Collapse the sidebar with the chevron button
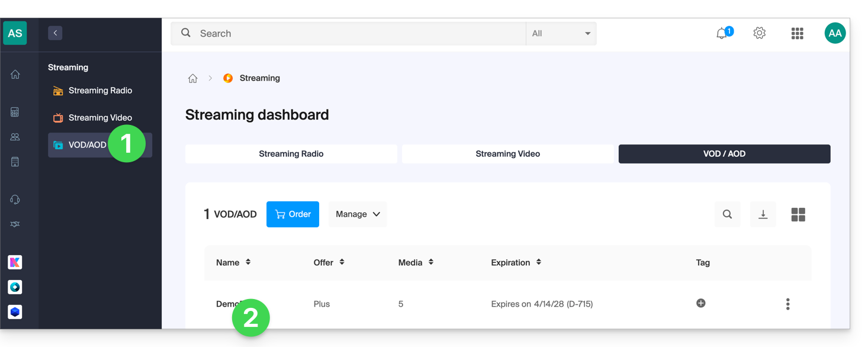 [x=55, y=33]
